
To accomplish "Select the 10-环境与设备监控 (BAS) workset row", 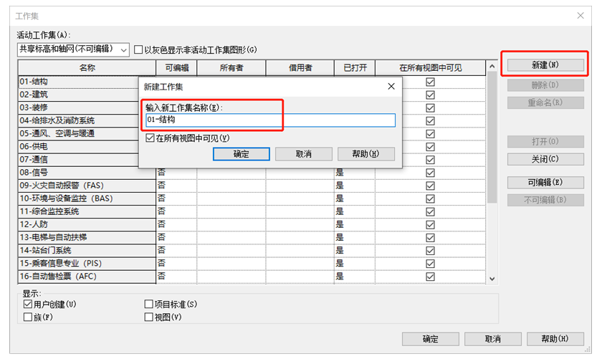I will tap(87, 198).
